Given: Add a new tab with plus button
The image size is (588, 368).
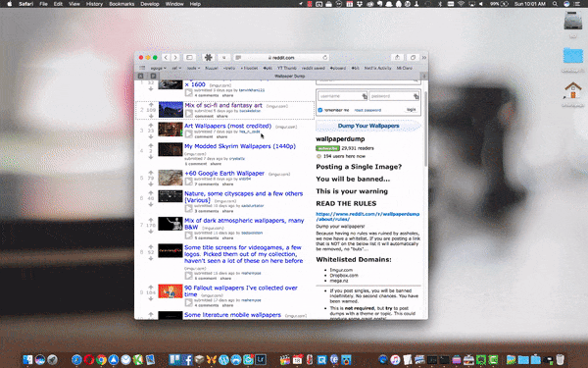Looking at the screenshot, I should (x=424, y=76).
